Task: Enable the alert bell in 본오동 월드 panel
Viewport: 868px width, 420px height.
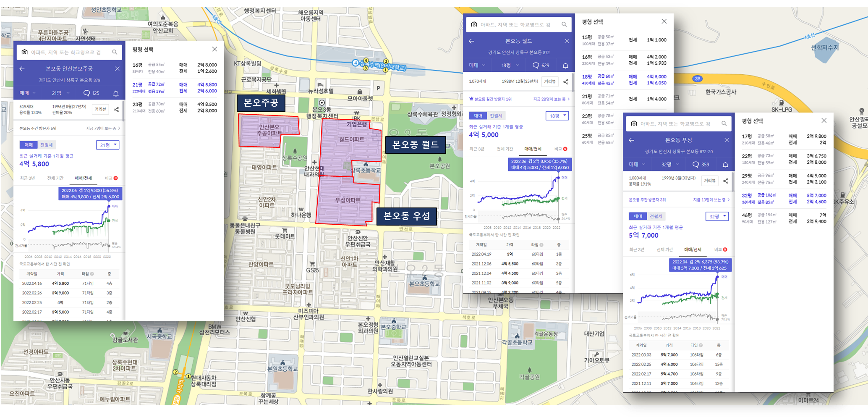Action: coord(565,65)
